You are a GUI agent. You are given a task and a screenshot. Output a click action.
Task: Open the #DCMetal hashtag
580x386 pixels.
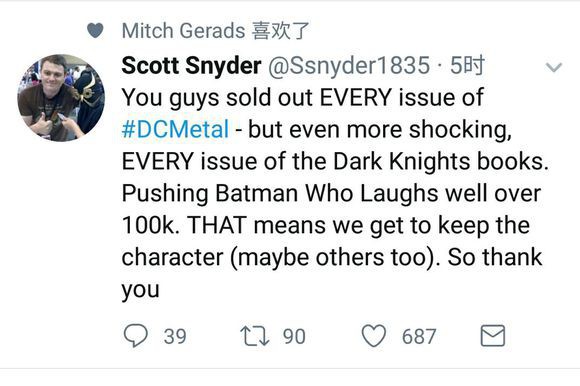tap(175, 130)
